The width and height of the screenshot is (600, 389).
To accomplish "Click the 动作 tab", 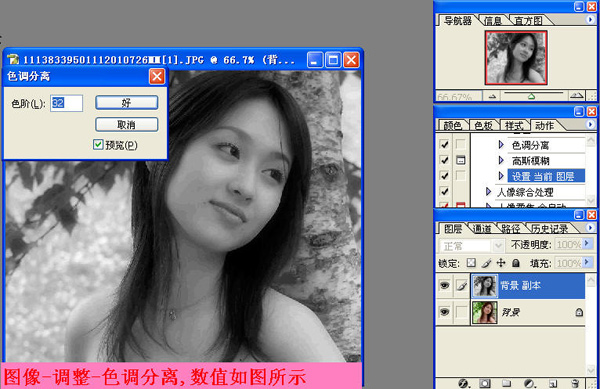I will pyautogui.click(x=545, y=125).
